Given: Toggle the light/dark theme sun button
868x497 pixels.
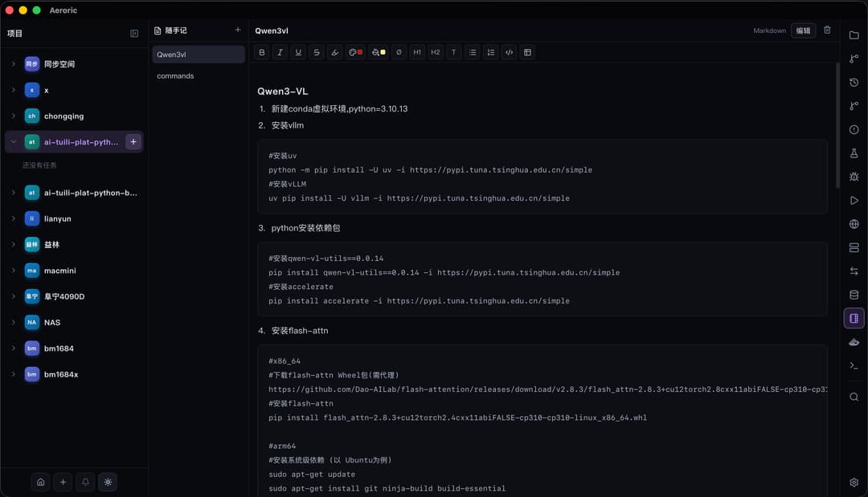Looking at the screenshot, I should click(x=108, y=482).
